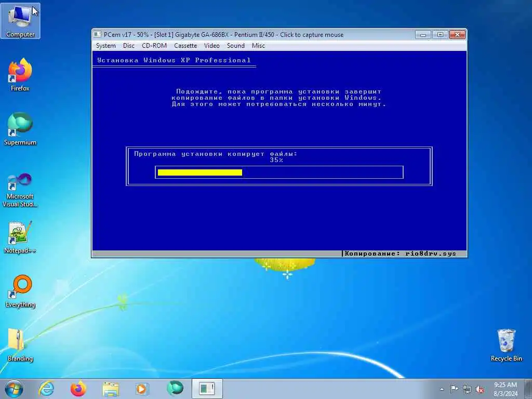Screen dimensions: 532x399
Task: Select the Everything search desktop shortcut
Action: pos(20,291)
